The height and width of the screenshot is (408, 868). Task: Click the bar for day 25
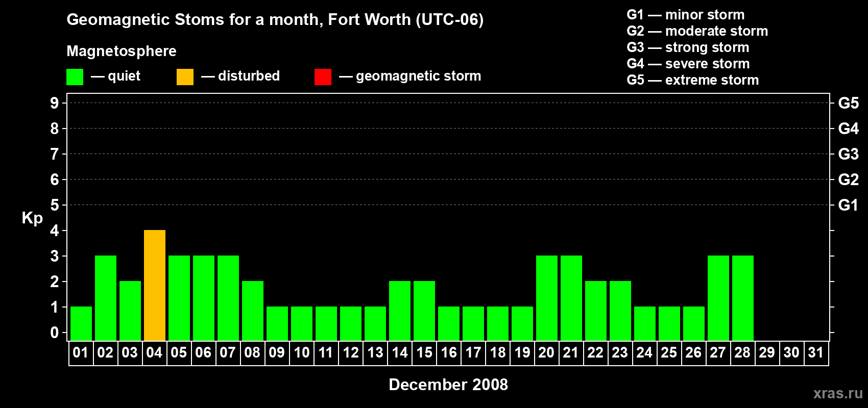[x=669, y=324]
